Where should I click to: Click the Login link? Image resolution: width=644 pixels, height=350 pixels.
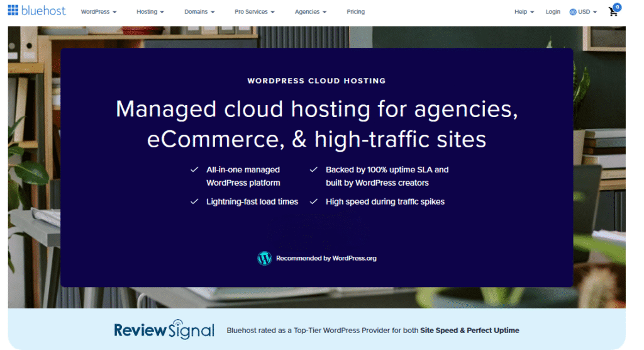coord(553,12)
